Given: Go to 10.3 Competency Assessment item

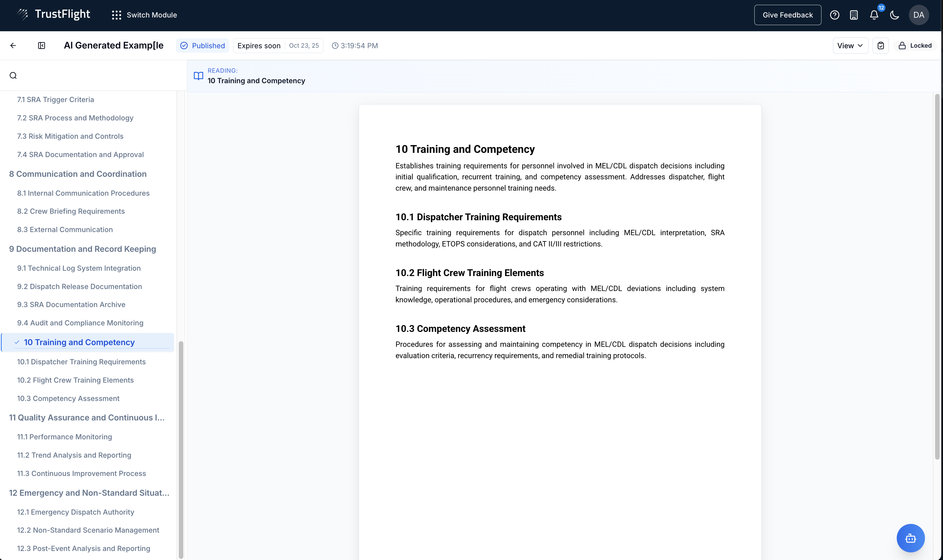Looking at the screenshot, I should 68,398.
